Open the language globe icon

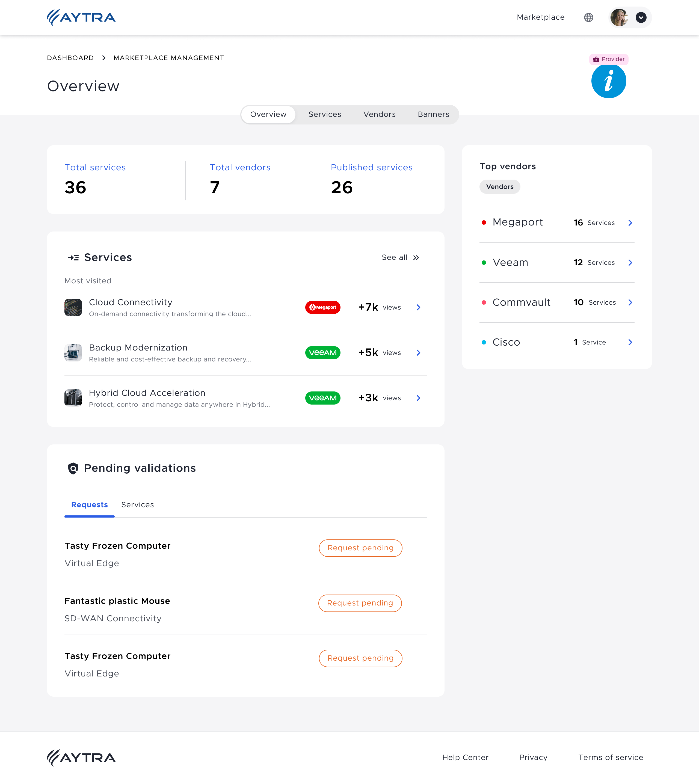[x=588, y=18]
